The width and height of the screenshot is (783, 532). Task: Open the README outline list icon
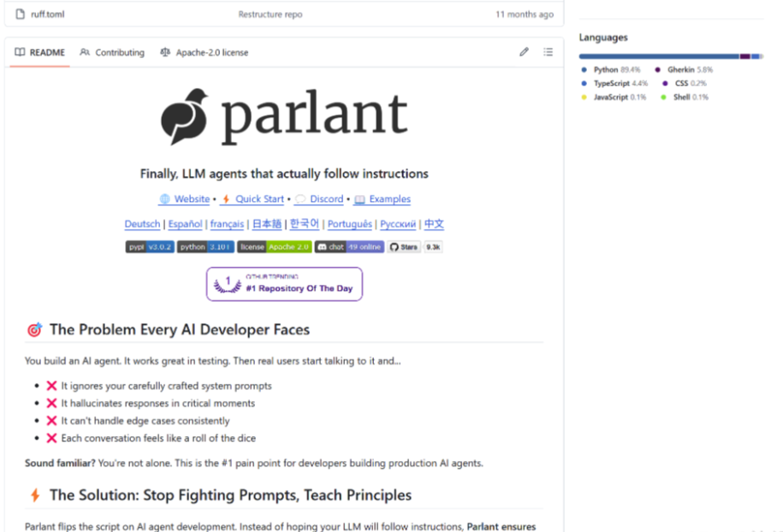549,52
